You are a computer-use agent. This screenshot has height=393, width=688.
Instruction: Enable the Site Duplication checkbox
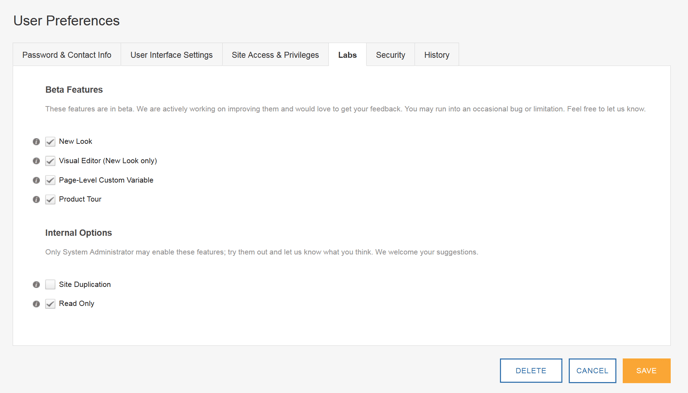(50, 285)
